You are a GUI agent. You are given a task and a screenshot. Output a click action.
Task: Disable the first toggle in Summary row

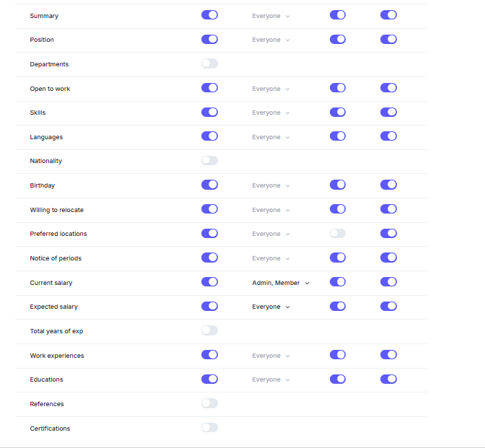pyautogui.click(x=209, y=15)
